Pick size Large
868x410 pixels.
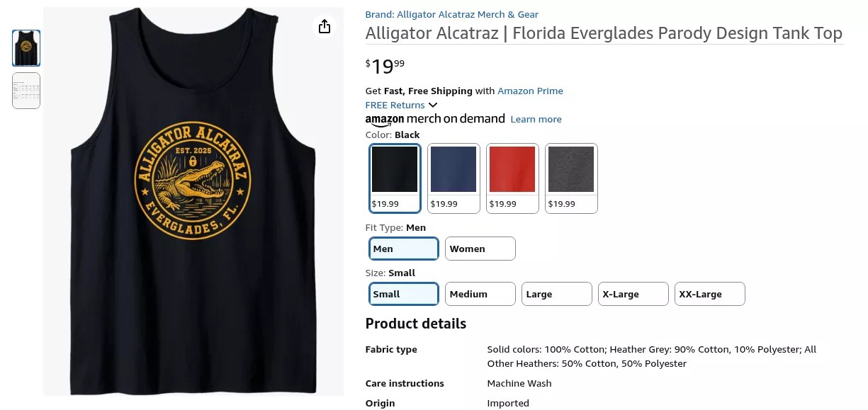[x=557, y=294]
